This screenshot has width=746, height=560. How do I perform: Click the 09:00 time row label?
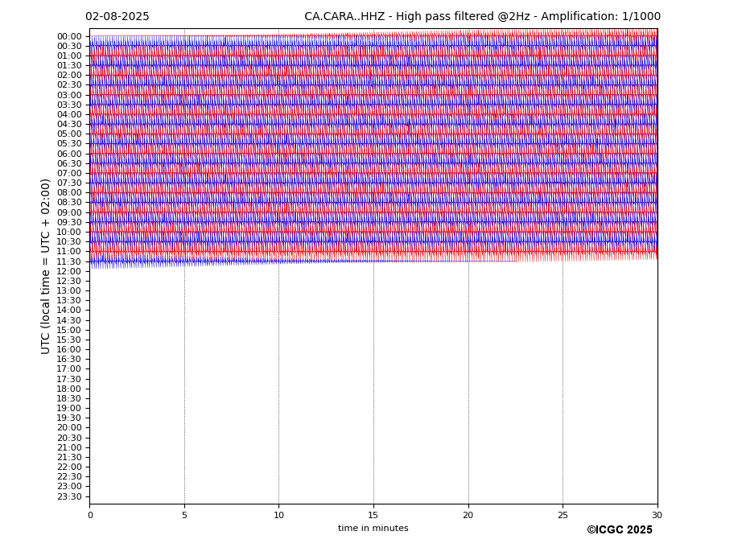tap(69, 212)
